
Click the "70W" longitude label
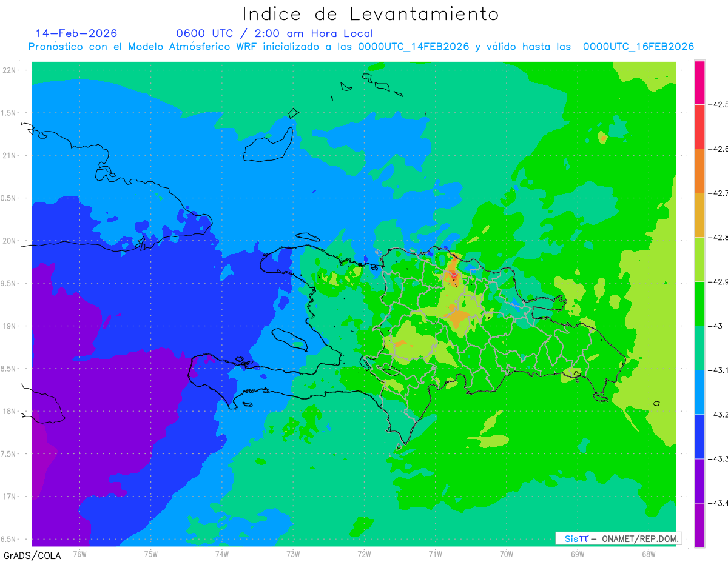pyautogui.click(x=507, y=554)
